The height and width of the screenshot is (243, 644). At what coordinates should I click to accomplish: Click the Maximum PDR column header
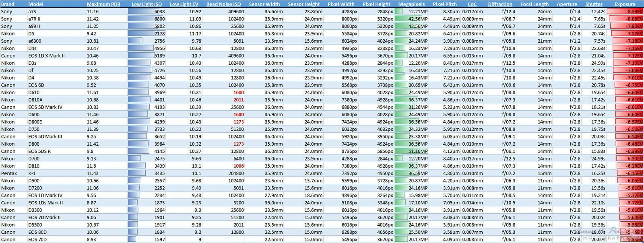pyautogui.click(x=103, y=4)
